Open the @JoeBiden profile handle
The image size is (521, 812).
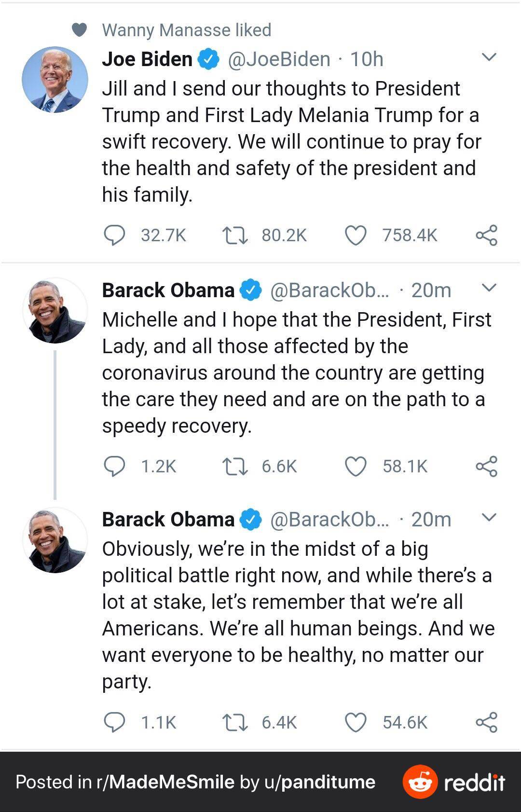pos(279,59)
